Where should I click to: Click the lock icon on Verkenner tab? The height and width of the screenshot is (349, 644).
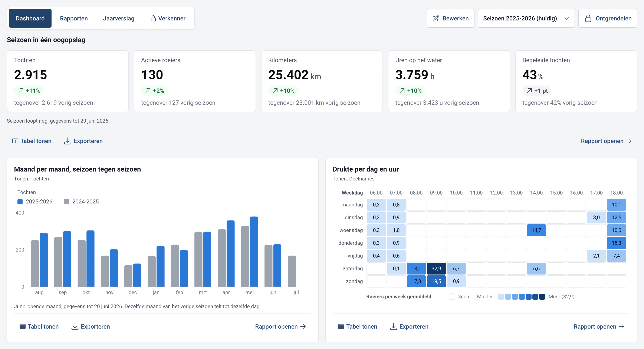153,19
